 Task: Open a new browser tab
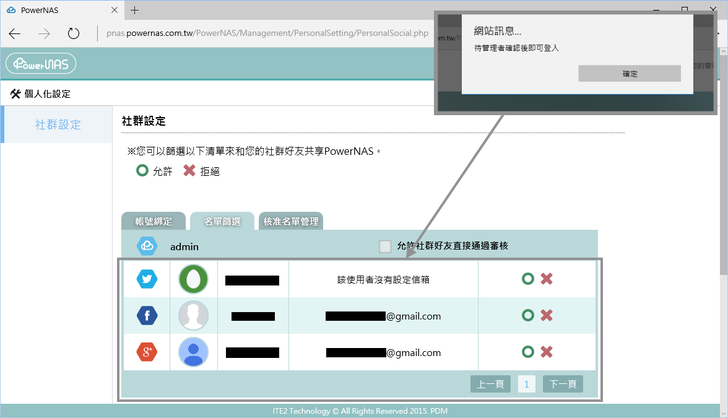[x=134, y=10]
